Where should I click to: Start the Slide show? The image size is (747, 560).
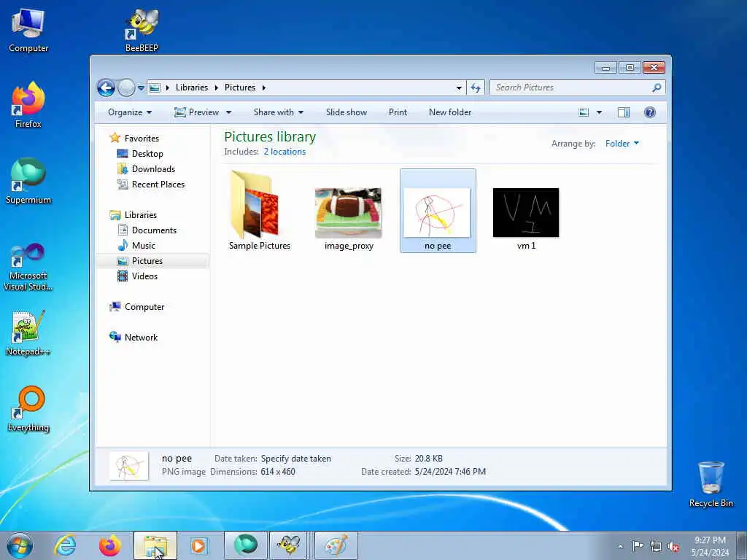tap(347, 112)
